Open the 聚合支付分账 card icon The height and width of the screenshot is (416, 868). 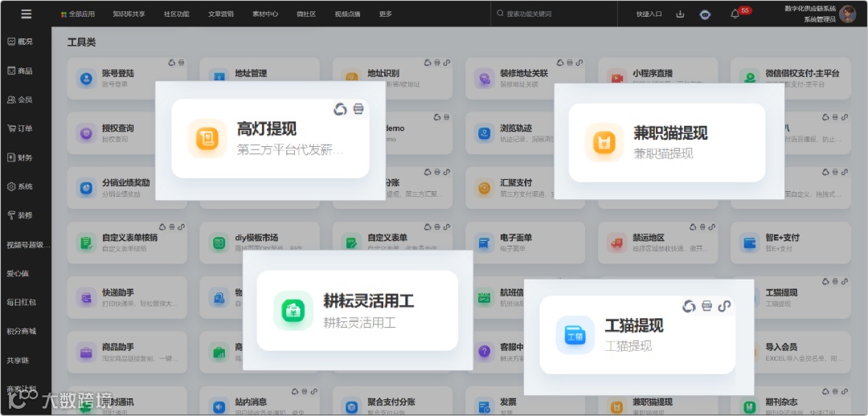click(x=351, y=406)
